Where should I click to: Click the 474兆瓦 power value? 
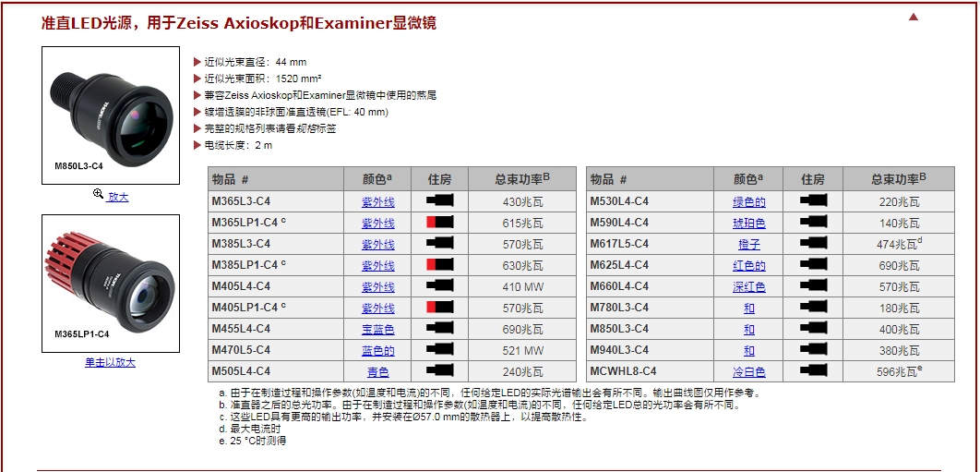tap(899, 244)
